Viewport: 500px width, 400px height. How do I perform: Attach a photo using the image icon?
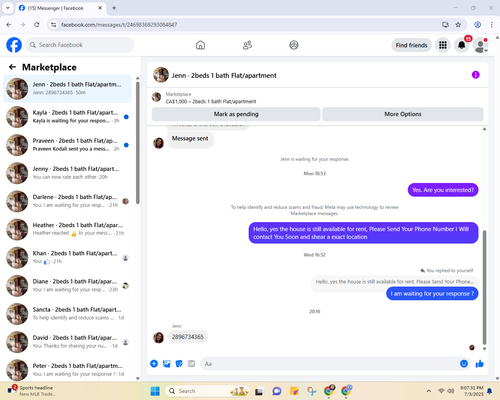point(167,364)
